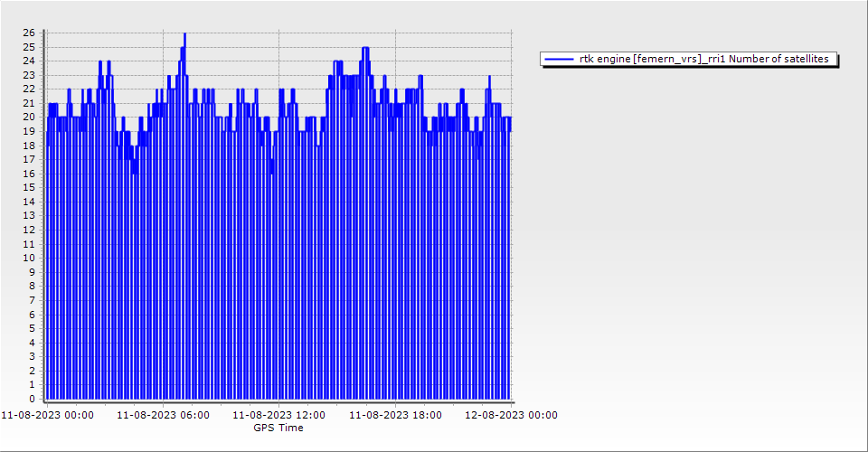This screenshot has width=868, height=452.
Task: Click the 18 label on the vertical axis
Action: coord(29,146)
